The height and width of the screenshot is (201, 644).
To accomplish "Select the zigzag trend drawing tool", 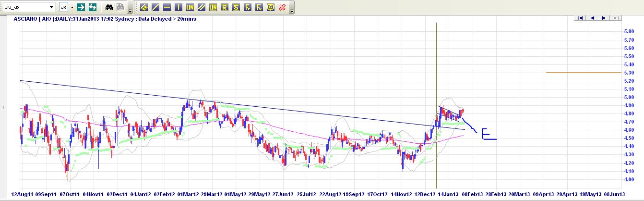I will 144,7.
